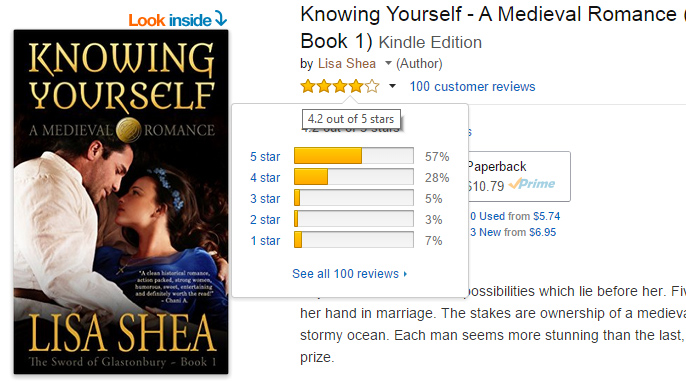Click the star rating icons
The height and width of the screenshot is (382, 686).
(x=340, y=86)
